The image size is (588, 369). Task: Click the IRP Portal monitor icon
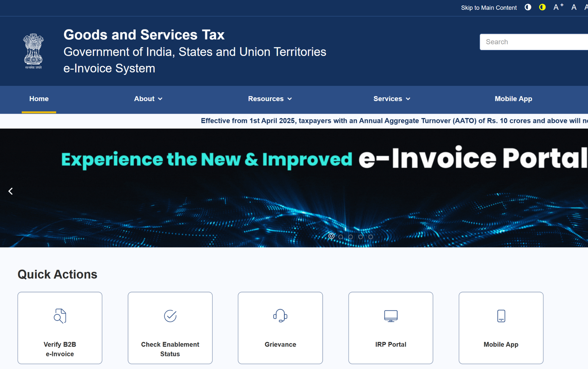point(390,315)
